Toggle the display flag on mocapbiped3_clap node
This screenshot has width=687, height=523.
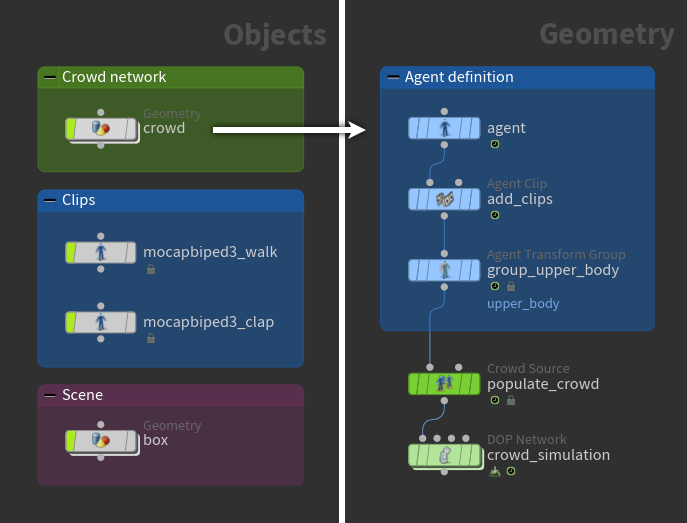click(x=71, y=322)
